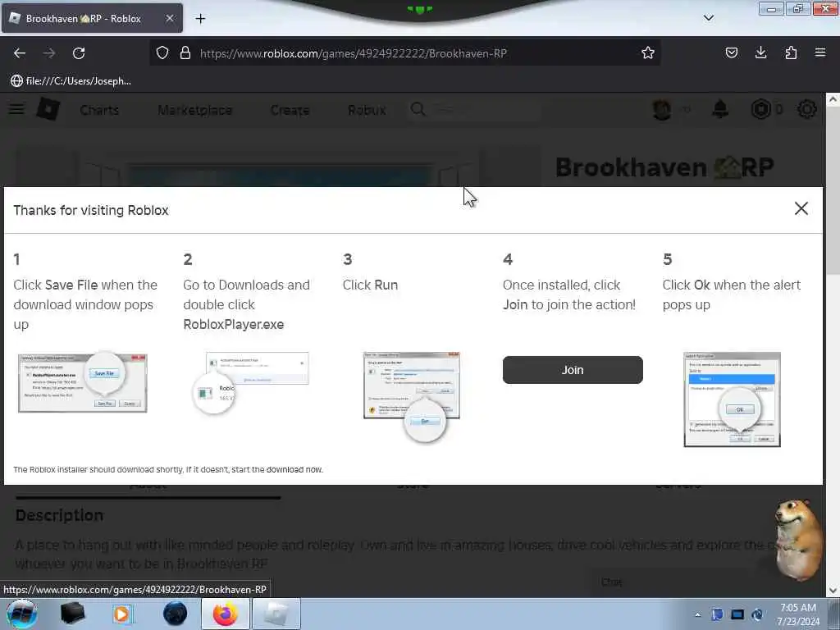Open the notifications bell icon
Viewport: 840px width, 630px height.
tap(720, 109)
